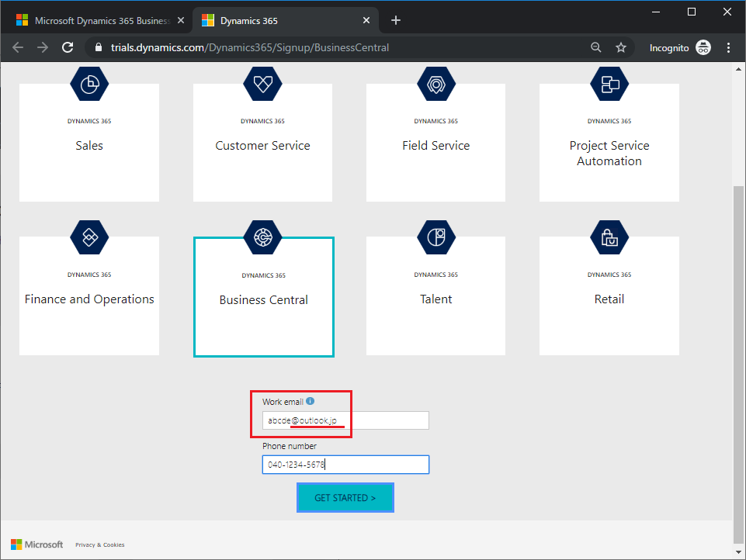Choose the Sales product card title
The image size is (746, 560).
tap(89, 146)
